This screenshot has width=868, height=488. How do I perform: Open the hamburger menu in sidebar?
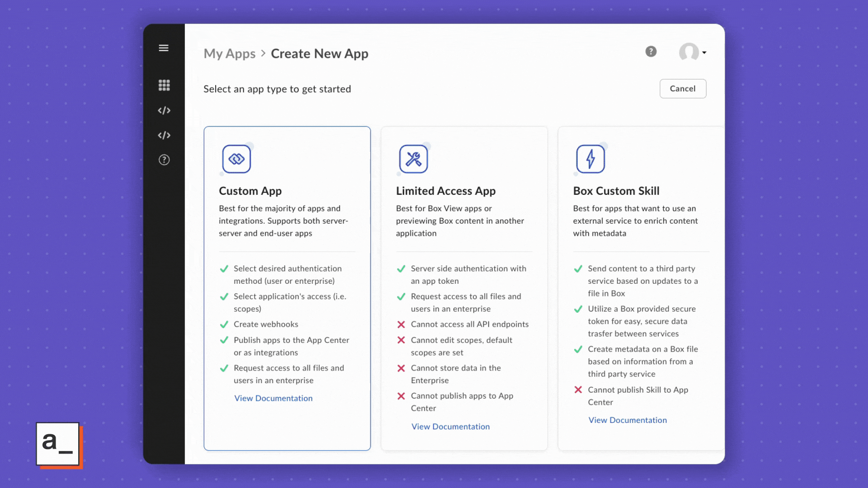coord(164,48)
